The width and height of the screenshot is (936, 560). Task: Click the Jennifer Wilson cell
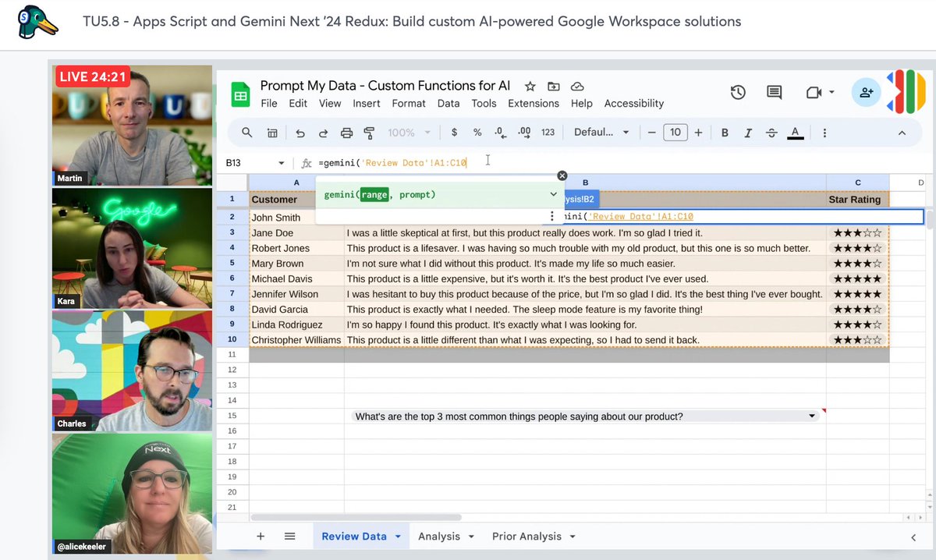296,294
